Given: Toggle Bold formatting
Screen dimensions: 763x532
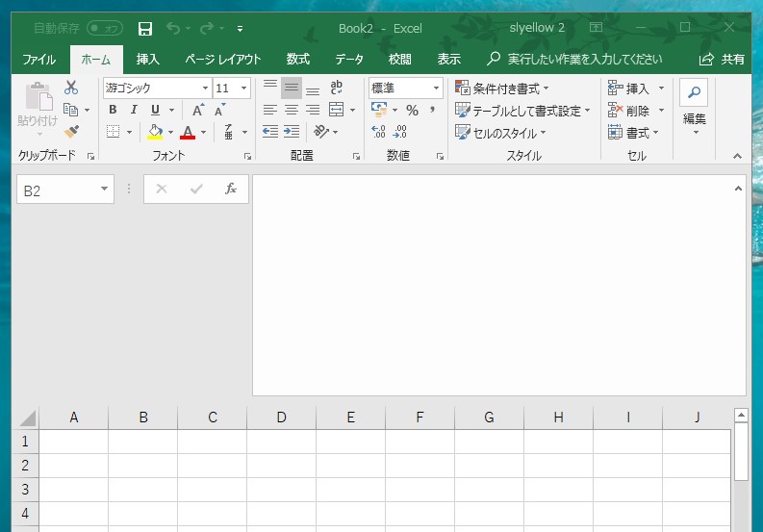Looking at the screenshot, I should coord(113,110).
